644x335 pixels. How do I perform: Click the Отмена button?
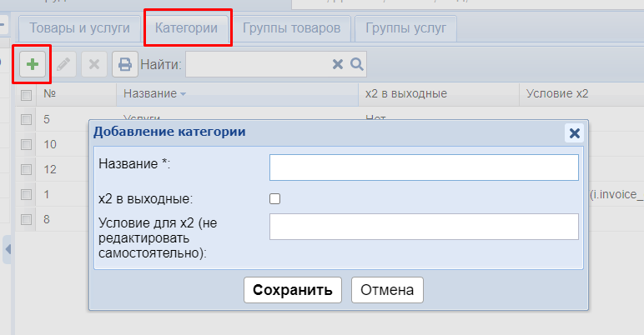(x=387, y=290)
